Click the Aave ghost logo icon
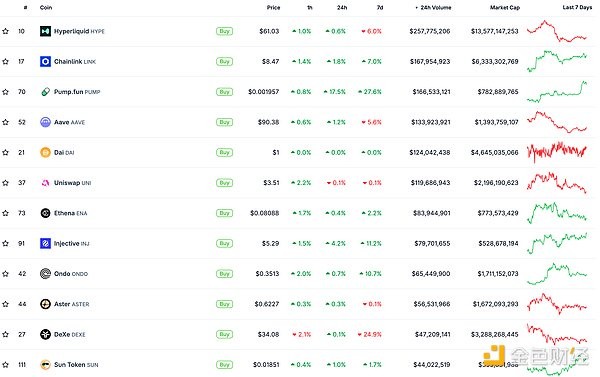Viewport: 600px width, 377px height. click(x=45, y=122)
